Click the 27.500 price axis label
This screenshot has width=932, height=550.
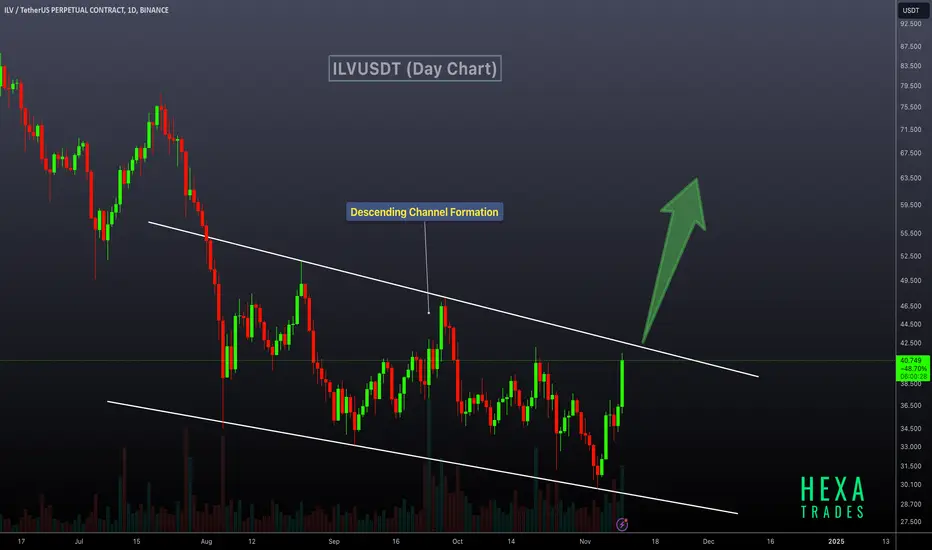(911, 522)
